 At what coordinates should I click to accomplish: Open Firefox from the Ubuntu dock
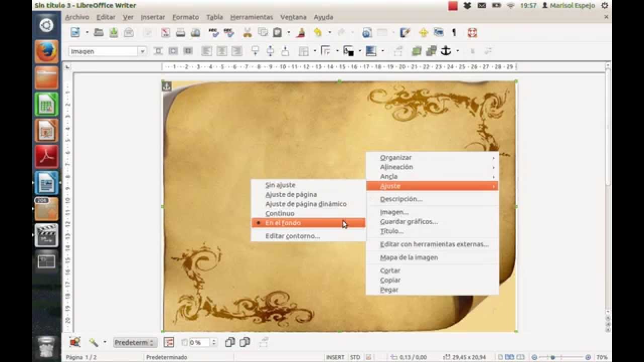(46, 51)
